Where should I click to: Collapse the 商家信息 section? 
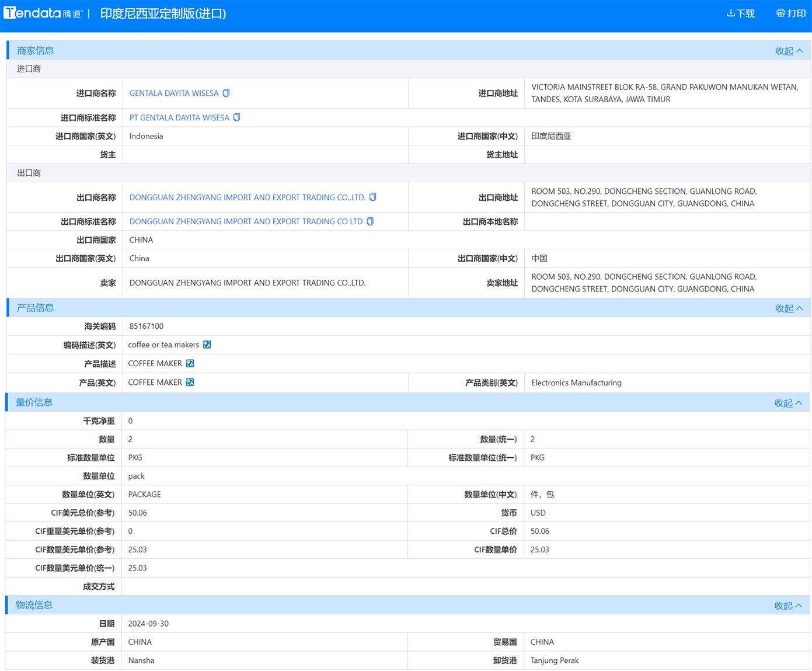tap(788, 51)
